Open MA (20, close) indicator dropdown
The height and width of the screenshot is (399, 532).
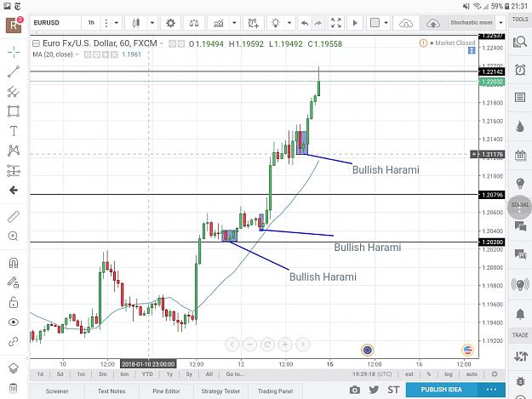[x=77, y=54]
